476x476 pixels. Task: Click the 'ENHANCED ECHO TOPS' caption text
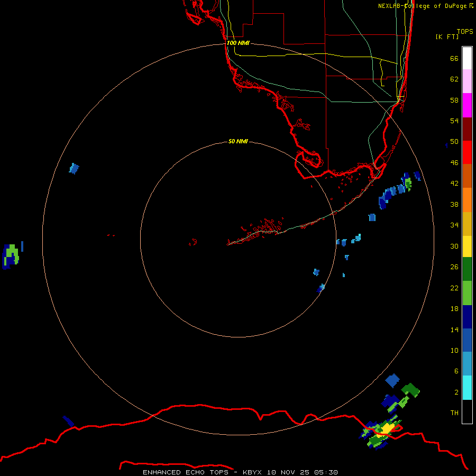(x=186, y=472)
